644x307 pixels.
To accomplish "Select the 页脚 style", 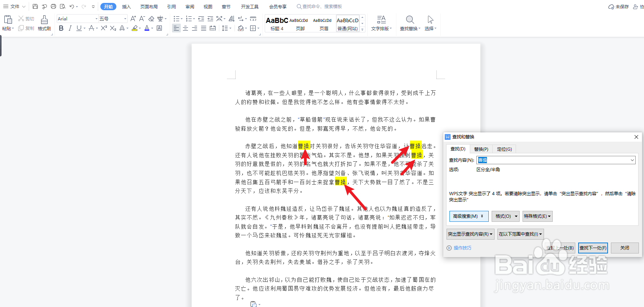I will point(300,24).
